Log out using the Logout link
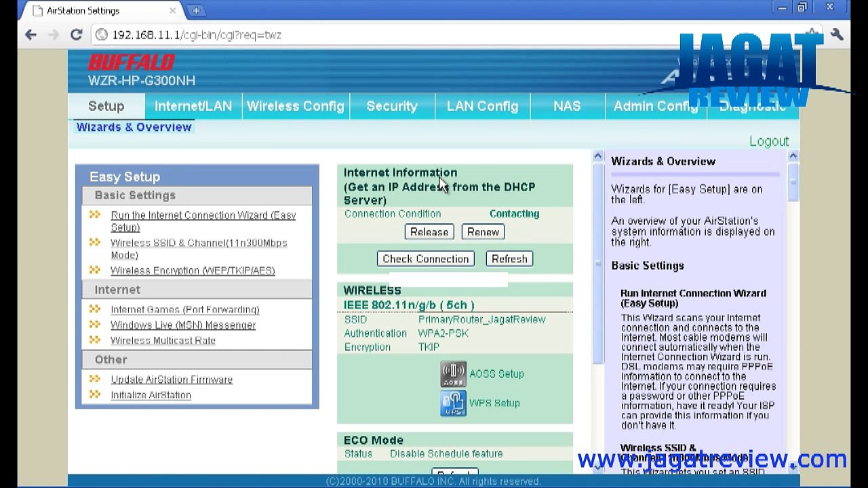The width and height of the screenshot is (868, 488). coord(769,141)
